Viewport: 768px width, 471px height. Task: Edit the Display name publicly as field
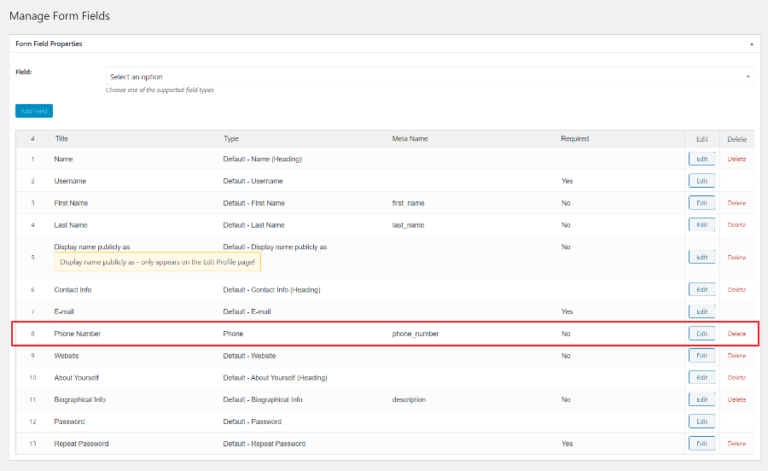click(x=701, y=257)
